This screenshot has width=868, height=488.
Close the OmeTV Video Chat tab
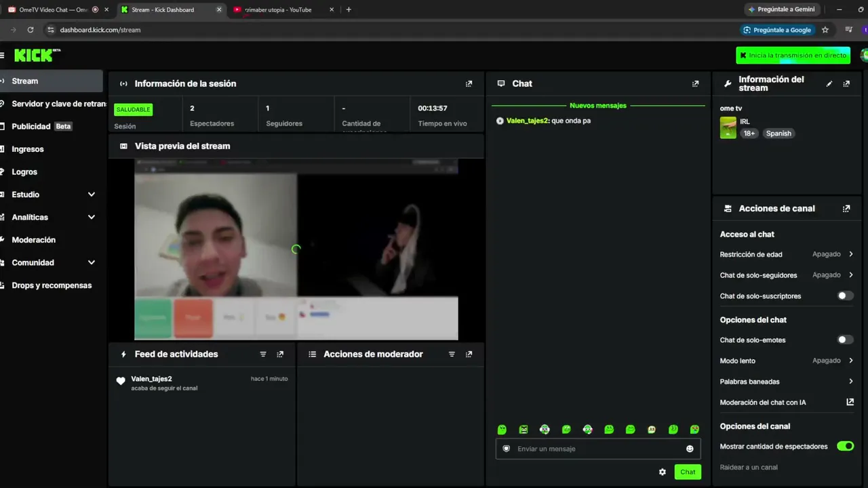(106, 9)
